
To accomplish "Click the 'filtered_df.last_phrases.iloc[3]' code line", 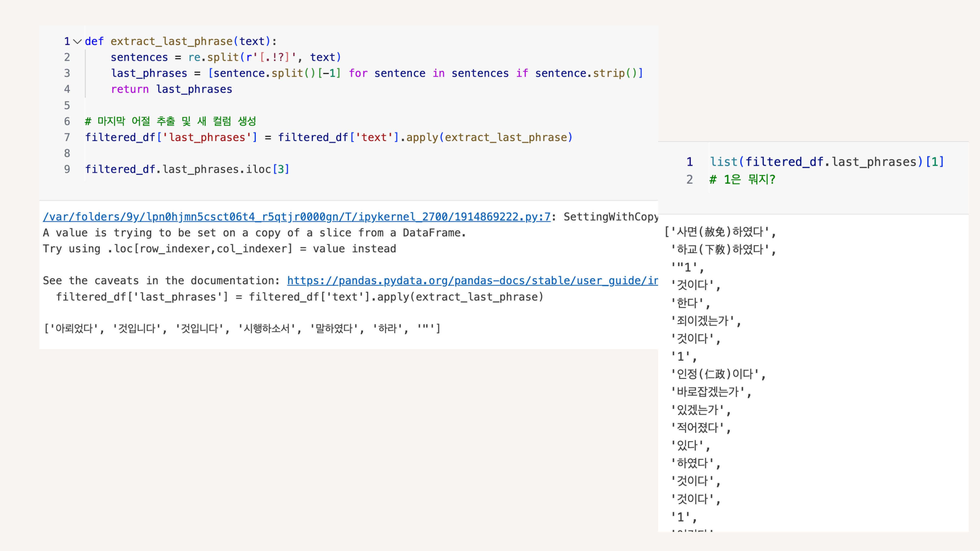I will pyautogui.click(x=187, y=169).
